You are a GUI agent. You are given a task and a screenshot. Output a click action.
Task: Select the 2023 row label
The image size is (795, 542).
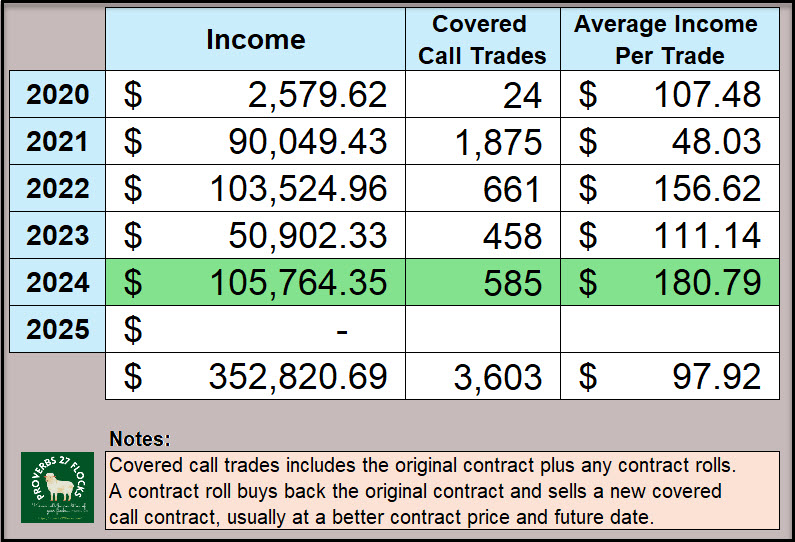click(57, 235)
